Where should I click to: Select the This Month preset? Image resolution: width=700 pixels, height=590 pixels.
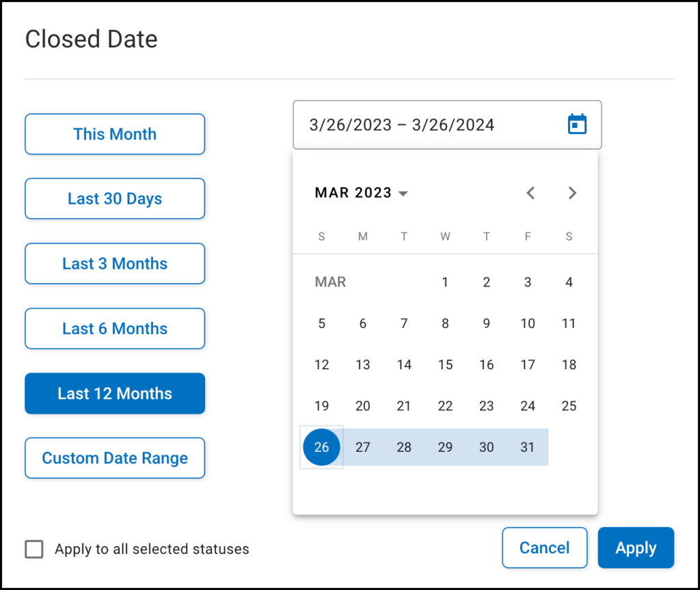115,134
